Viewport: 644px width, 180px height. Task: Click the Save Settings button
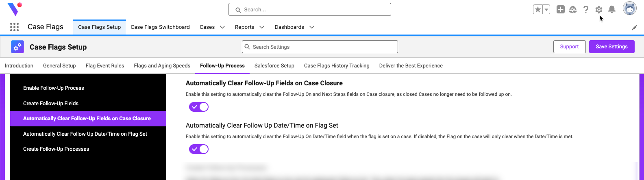point(611,47)
